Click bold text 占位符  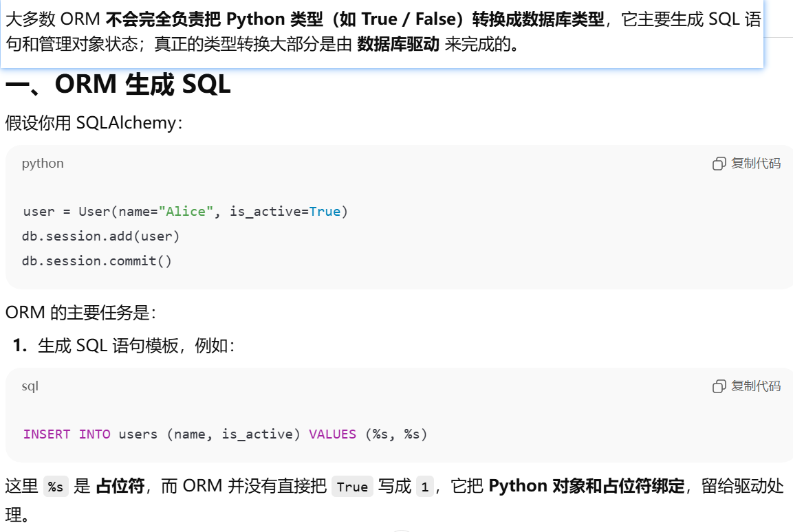120,486
